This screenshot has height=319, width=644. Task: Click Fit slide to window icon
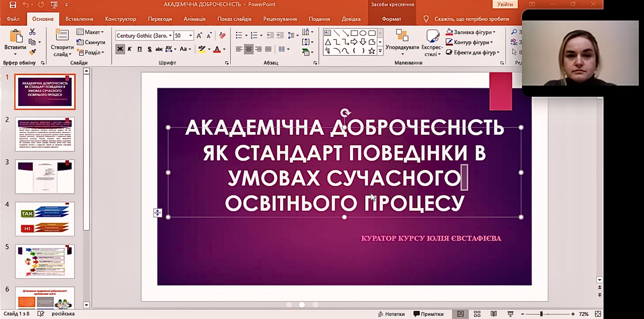pos(598,314)
